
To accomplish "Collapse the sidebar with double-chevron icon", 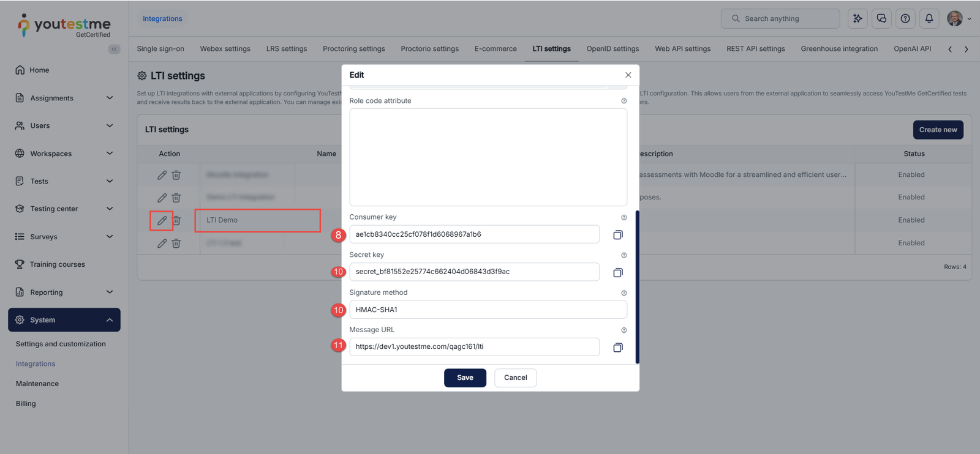I will pos(114,49).
